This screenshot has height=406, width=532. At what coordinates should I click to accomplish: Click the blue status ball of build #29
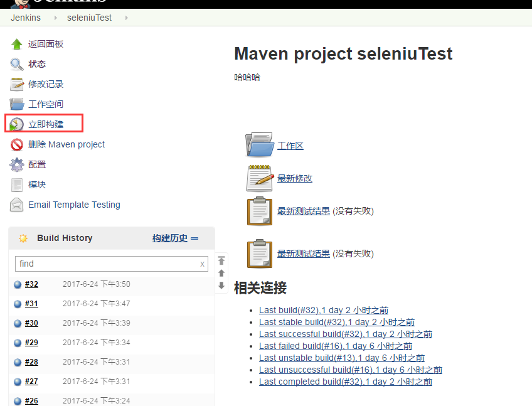[x=18, y=343]
